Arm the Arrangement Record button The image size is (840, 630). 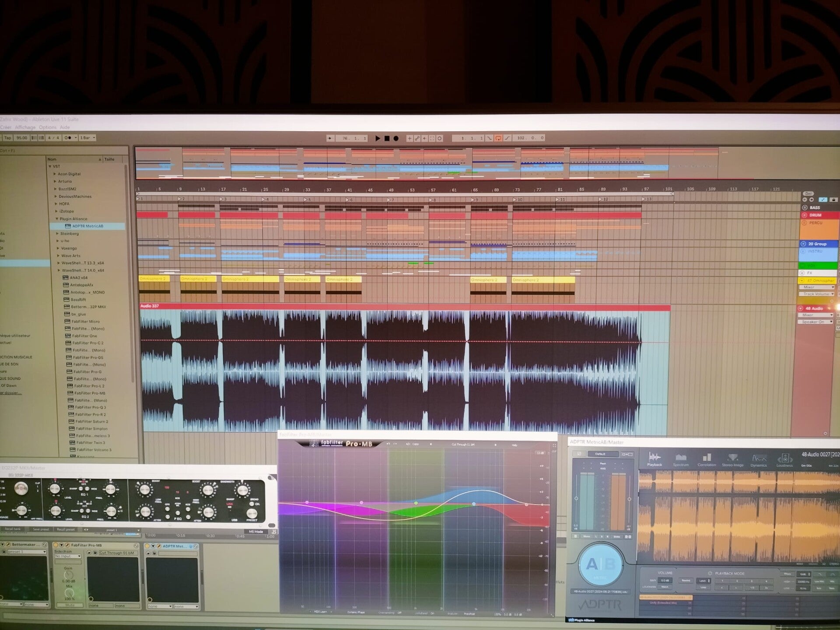coord(396,138)
